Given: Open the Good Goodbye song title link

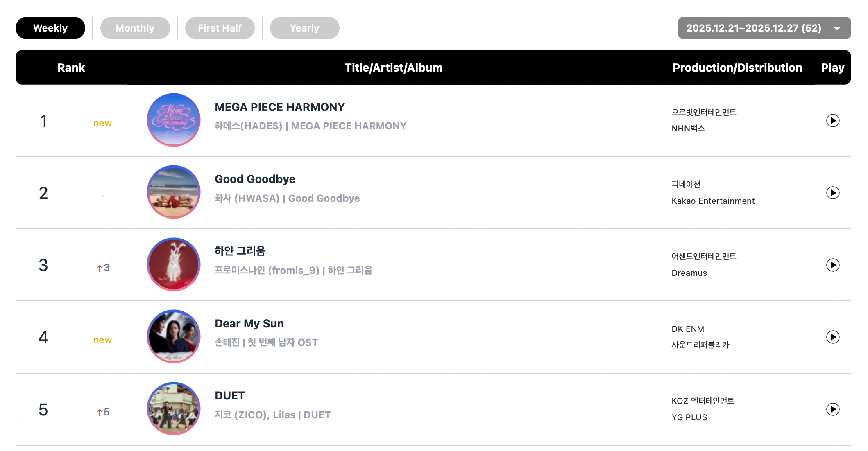Looking at the screenshot, I should [x=255, y=179].
